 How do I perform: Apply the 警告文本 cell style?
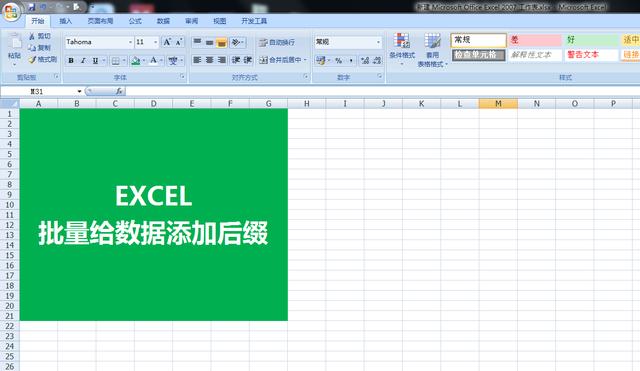(591, 55)
